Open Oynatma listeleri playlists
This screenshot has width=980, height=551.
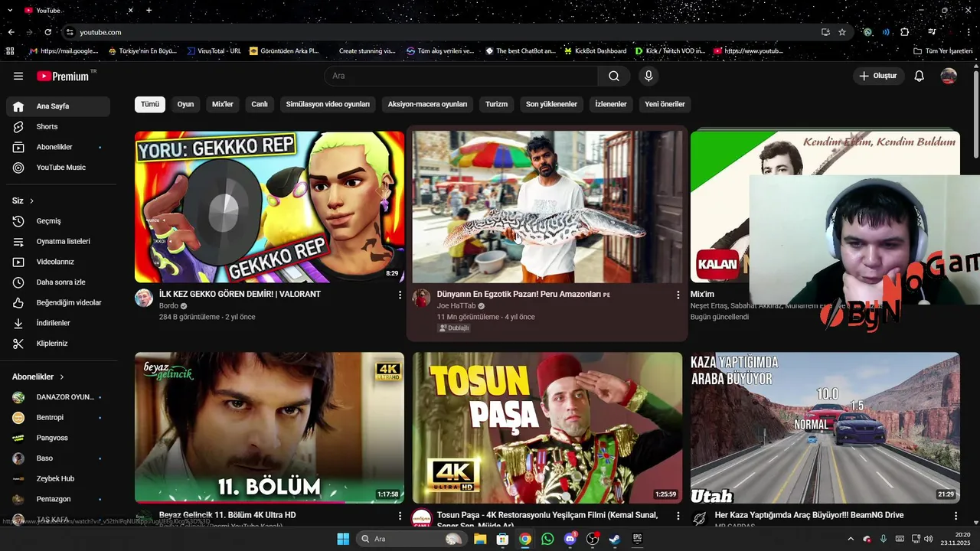coord(58,241)
